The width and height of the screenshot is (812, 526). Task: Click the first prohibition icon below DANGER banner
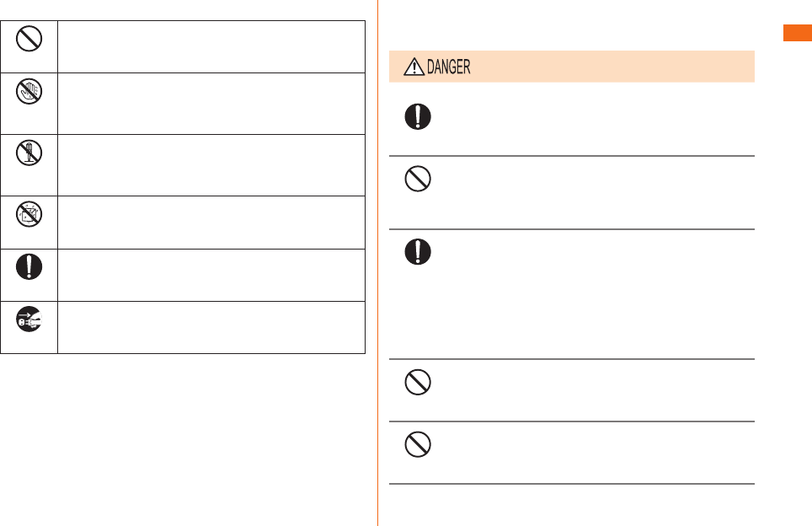point(418,179)
